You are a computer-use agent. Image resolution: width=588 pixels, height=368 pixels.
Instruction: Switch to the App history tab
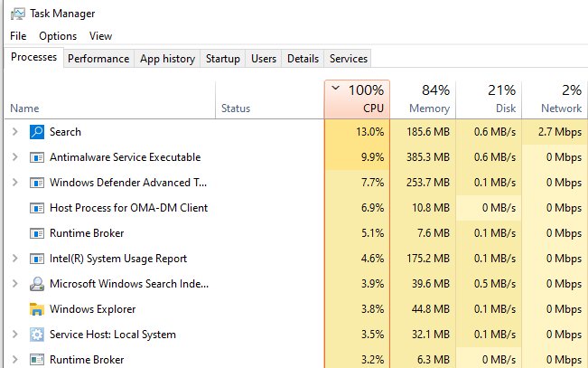coord(167,59)
